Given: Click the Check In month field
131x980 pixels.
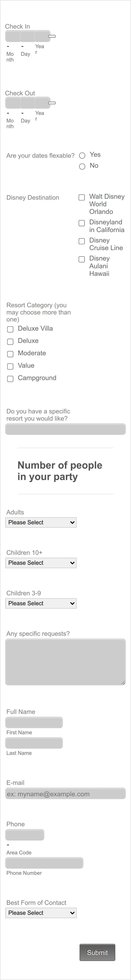Looking at the screenshot, I should pyautogui.click(x=13, y=36).
